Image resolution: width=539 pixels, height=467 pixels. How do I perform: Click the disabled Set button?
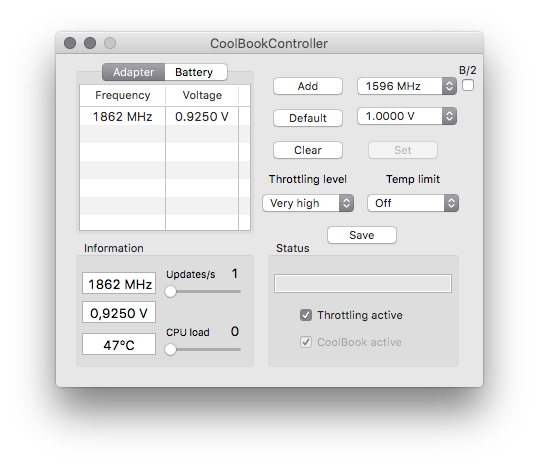click(403, 150)
